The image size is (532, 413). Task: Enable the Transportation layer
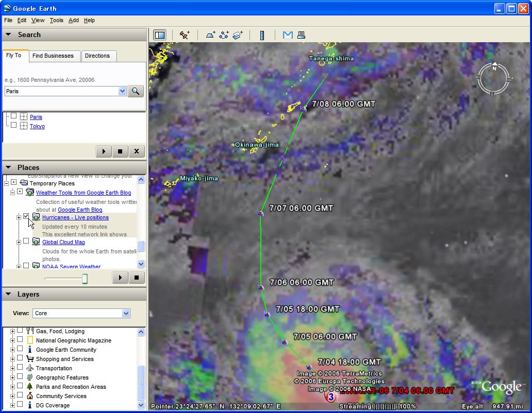(20, 367)
